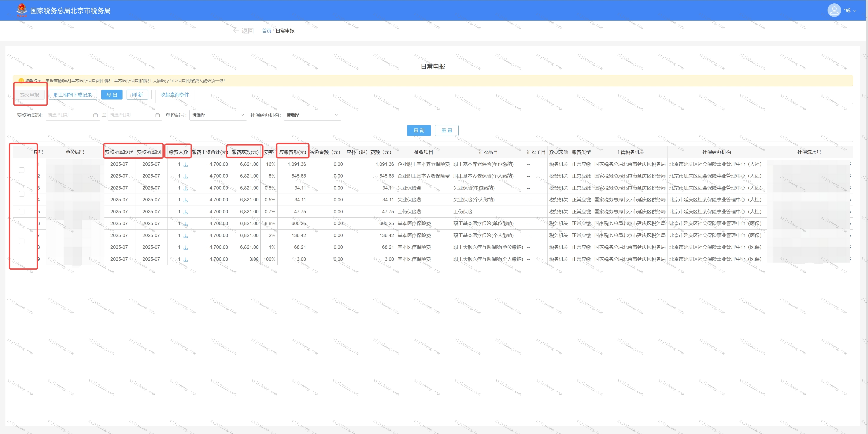Click the 费款所属期起 column header
The height and width of the screenshot is (434, 868).
(x=119, y=152)
